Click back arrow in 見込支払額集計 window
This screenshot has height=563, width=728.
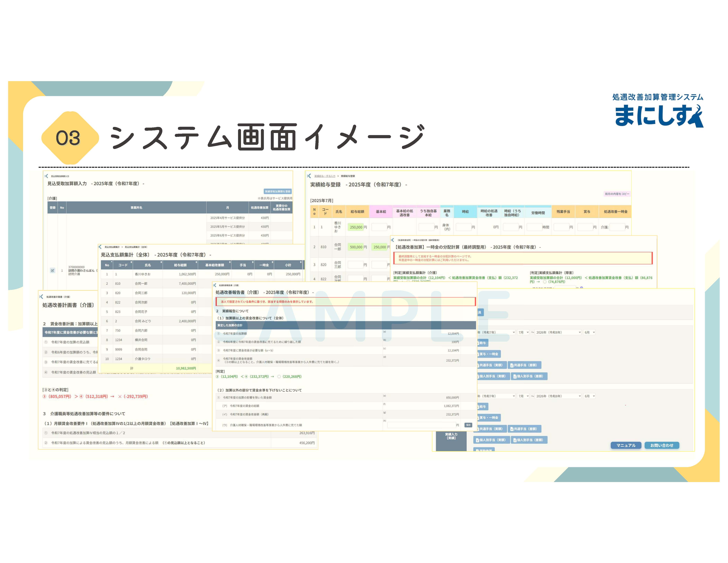point(100,247)
